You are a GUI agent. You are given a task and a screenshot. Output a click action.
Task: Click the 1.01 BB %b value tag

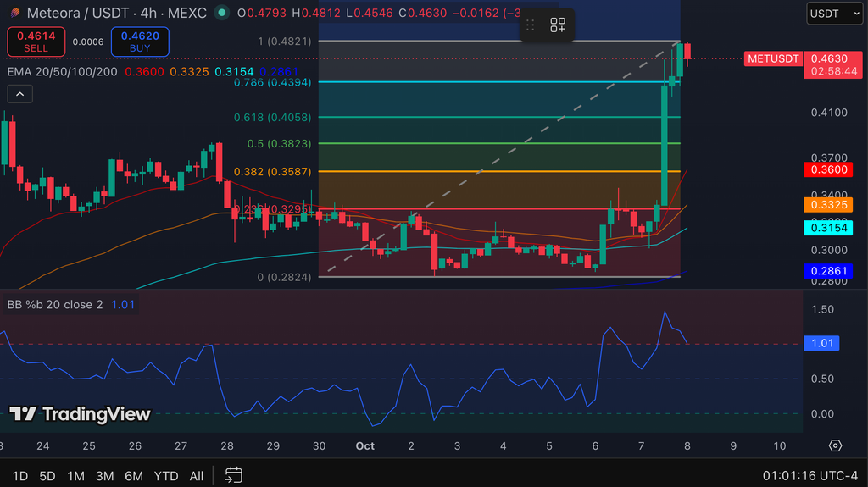(821, 343)
